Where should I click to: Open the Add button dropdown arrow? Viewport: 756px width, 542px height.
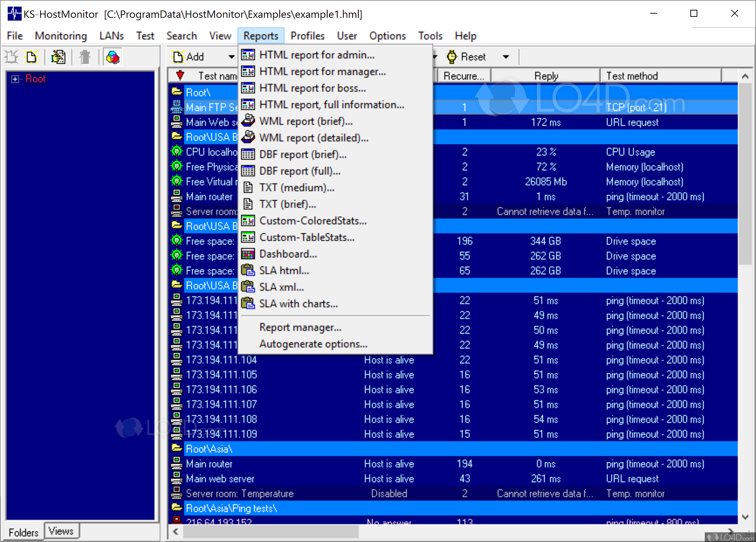click(x=231, y=57)
